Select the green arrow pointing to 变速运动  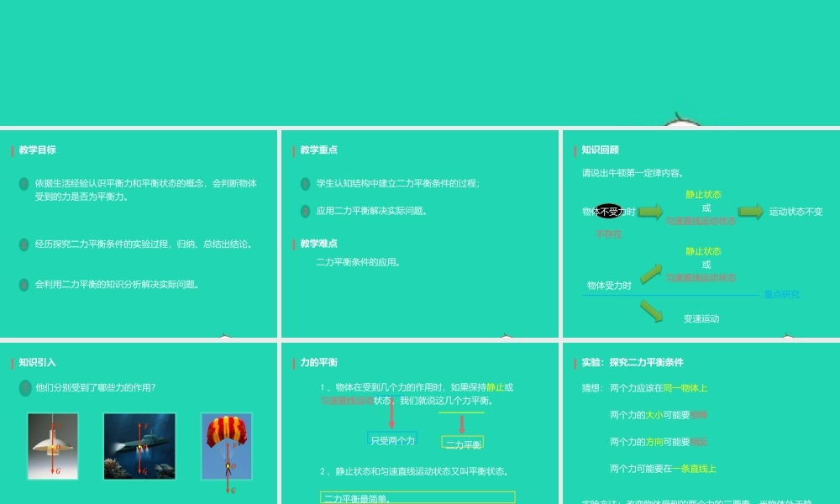point(651,310)
